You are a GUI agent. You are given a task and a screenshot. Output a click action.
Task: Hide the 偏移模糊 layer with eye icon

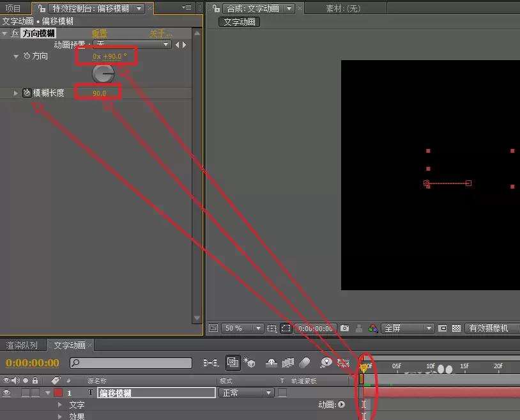pyautogui.click(x=6, y=393)
